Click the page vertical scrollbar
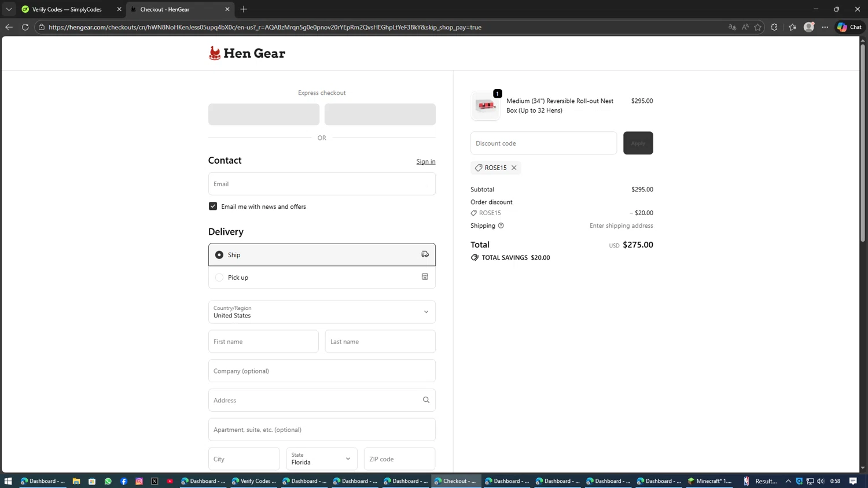 pos(863,142)
